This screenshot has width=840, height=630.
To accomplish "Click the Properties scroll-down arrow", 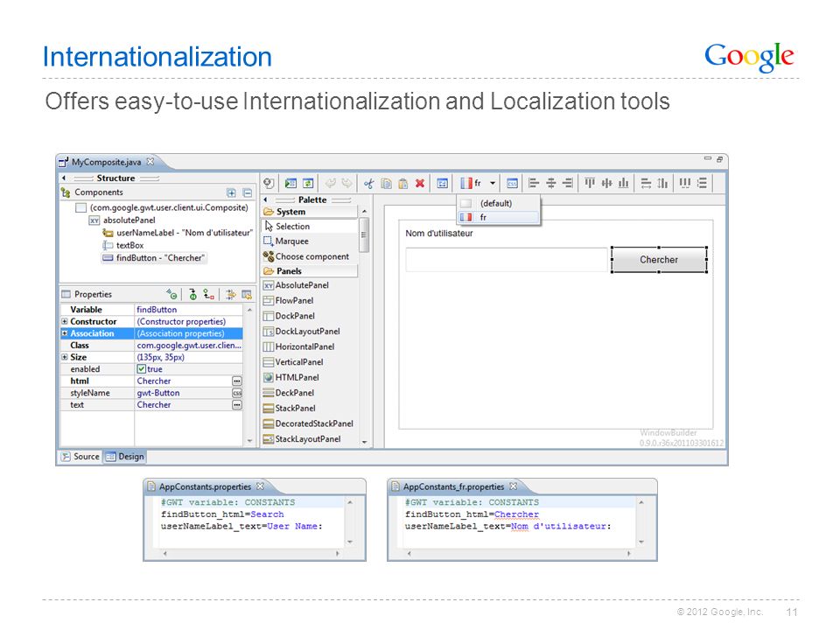I will pyautogui.click(x=249, y=441).
